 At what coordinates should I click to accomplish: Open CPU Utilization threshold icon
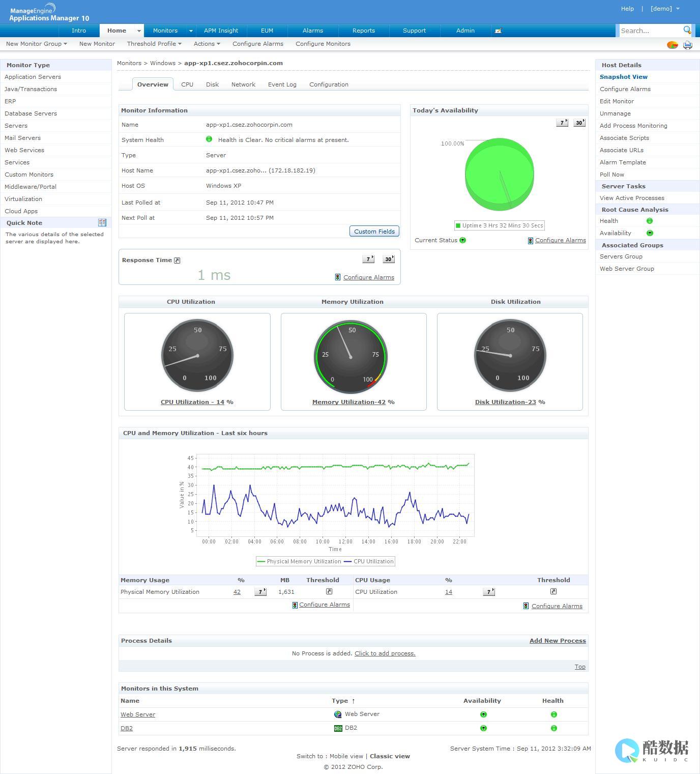point(553,591)
